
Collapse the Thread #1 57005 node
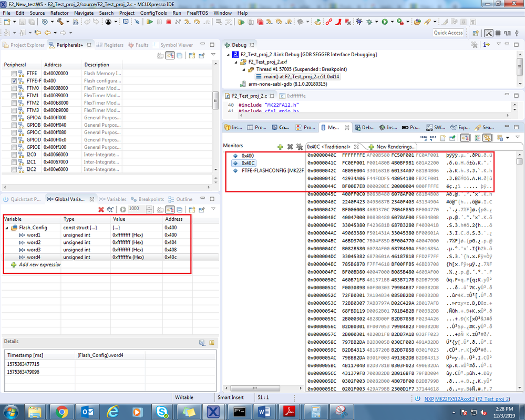pos(244,69)
